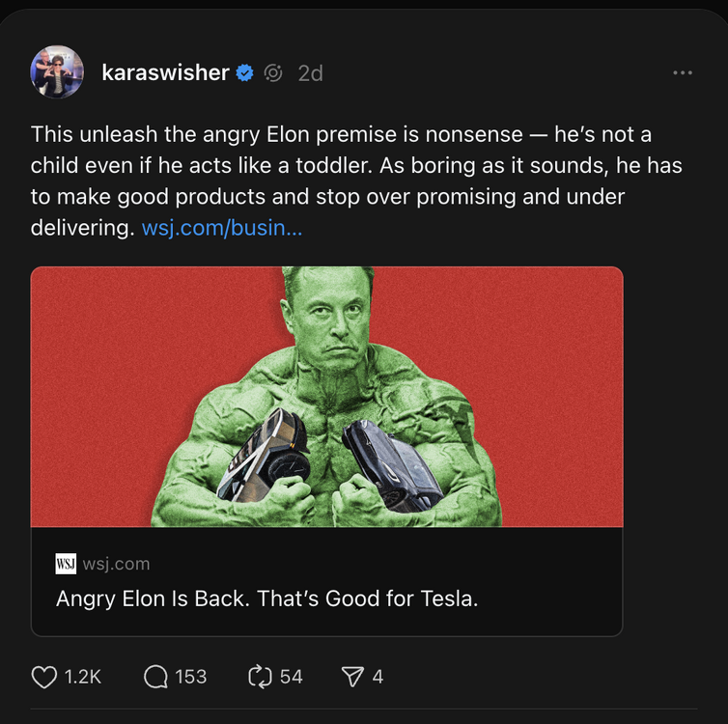728x724 pixels.
Task: Click the blue verified badge
Action: pyautogui.click(x=245, y=72)
